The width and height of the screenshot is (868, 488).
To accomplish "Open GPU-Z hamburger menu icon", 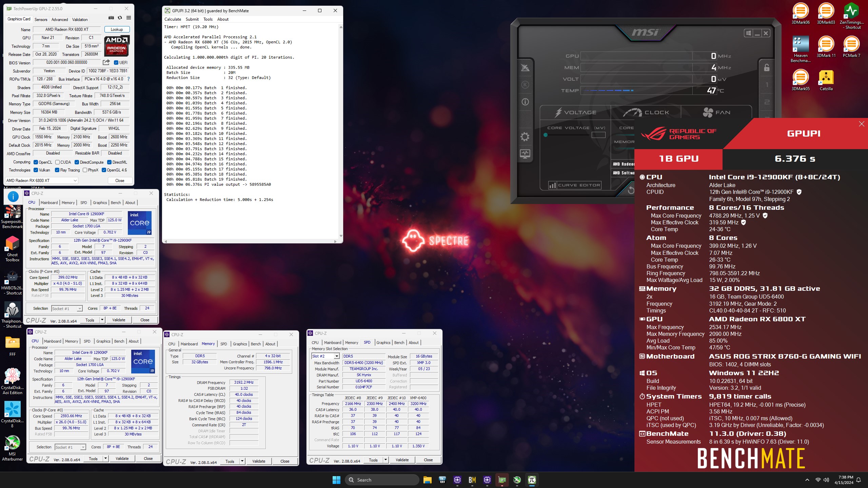I will coord(129,18).
